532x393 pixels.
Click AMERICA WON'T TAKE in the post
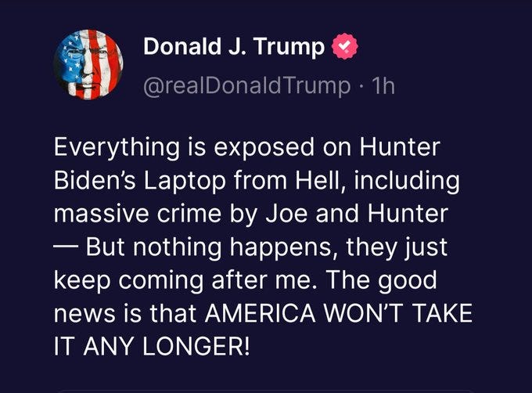point(338,313)
